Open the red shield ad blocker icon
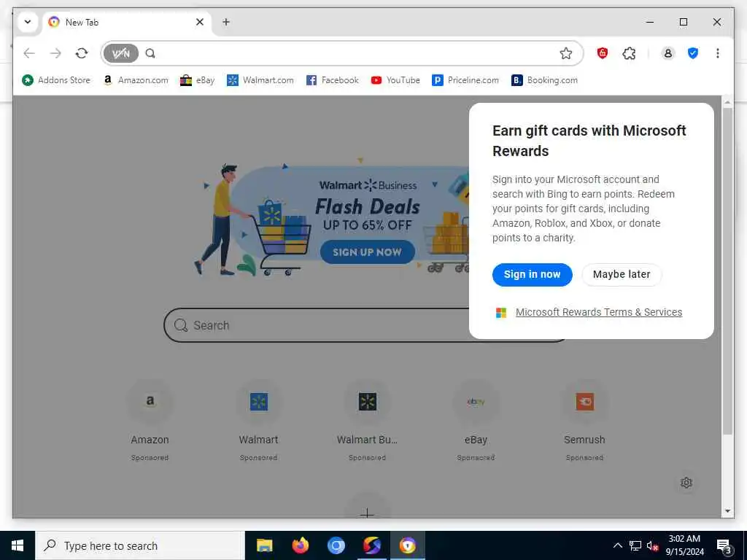747x560 pixels. pyautogui.click(x=602, y=53)
